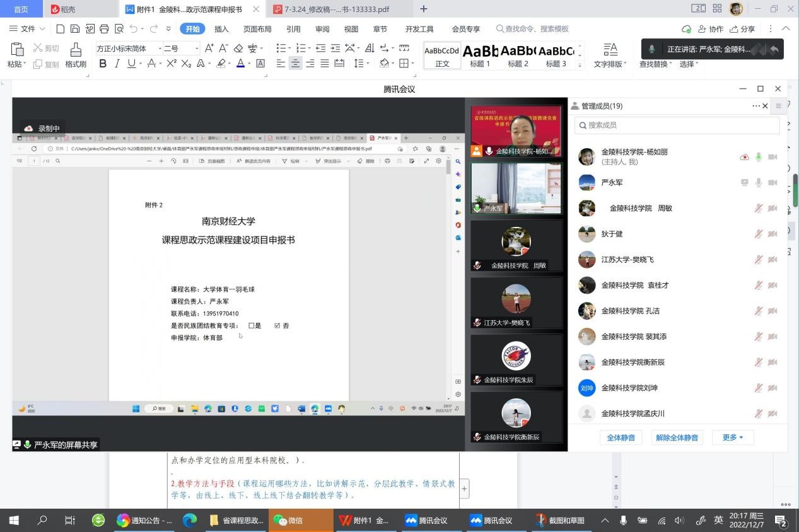The height and width of the screenshot is (532, 799).
Task: Center-align text using the ribbon icon
Action: coord(295,64)
